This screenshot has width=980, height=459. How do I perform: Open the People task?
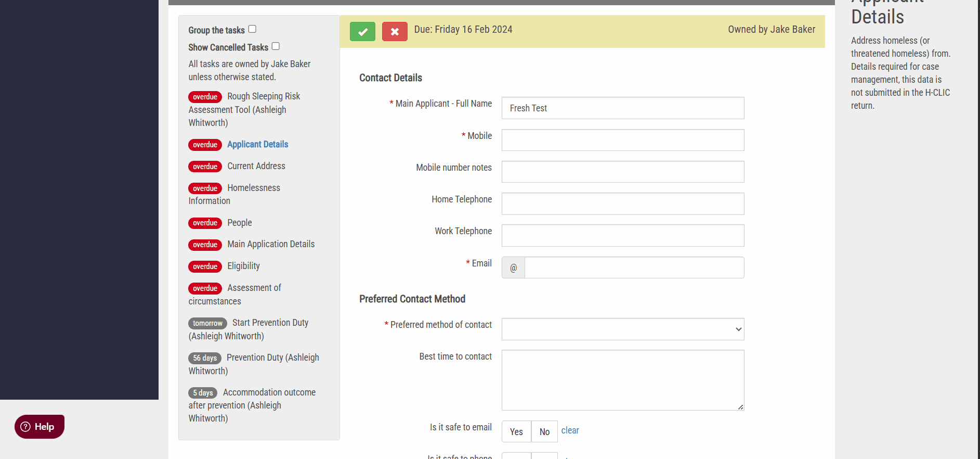point(240,223)
